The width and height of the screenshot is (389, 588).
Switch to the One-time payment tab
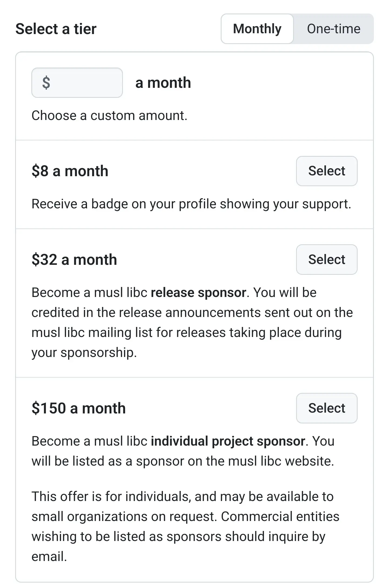pos(333,29)
